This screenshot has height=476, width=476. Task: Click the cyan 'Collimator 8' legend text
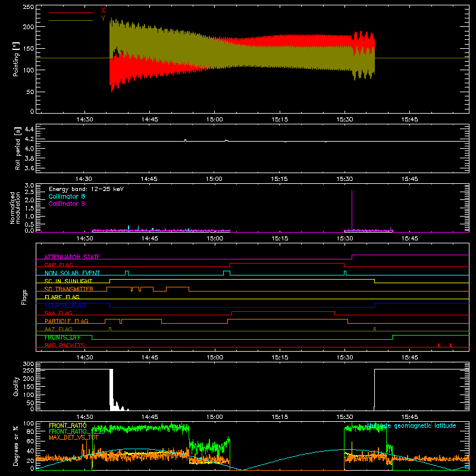pyautogui.click(x=67, y=196)
